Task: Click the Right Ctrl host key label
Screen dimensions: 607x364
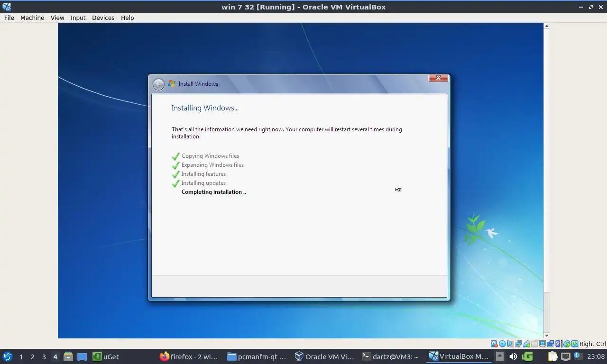Action: click(593, 344)
